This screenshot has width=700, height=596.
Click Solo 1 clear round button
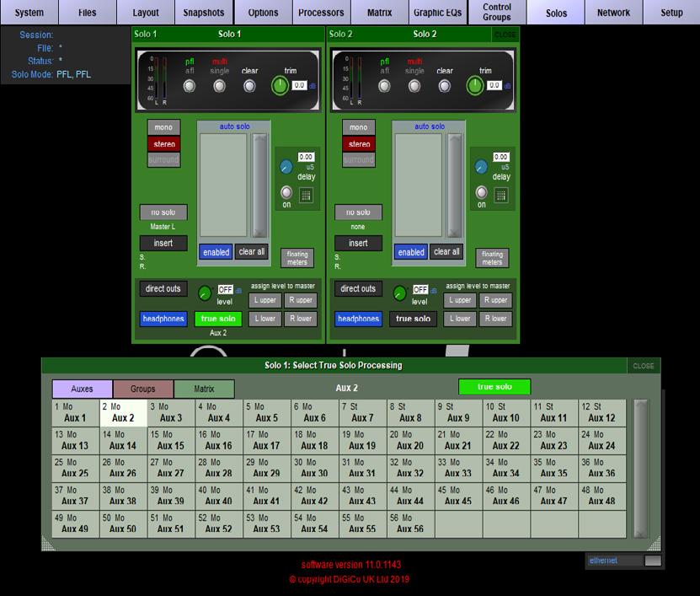click(x=249, y=86)
